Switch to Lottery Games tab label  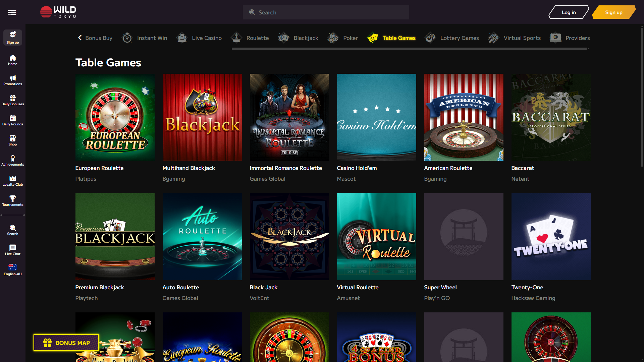(x=460, y=38)
